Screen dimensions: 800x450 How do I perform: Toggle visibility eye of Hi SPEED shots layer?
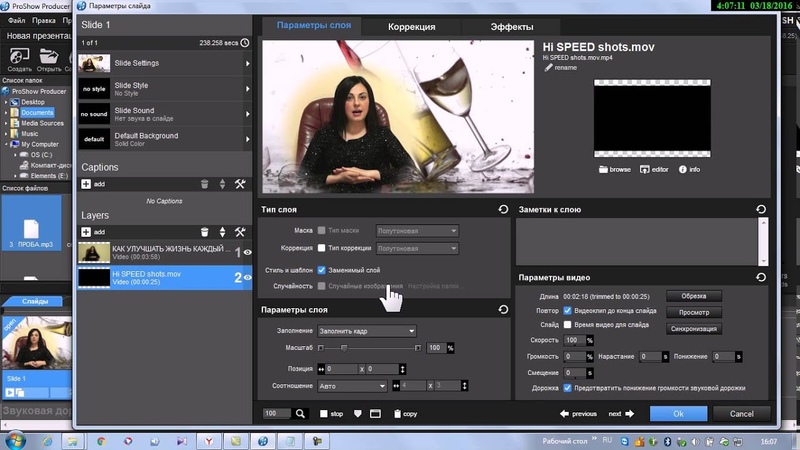[x=247, y=278]
